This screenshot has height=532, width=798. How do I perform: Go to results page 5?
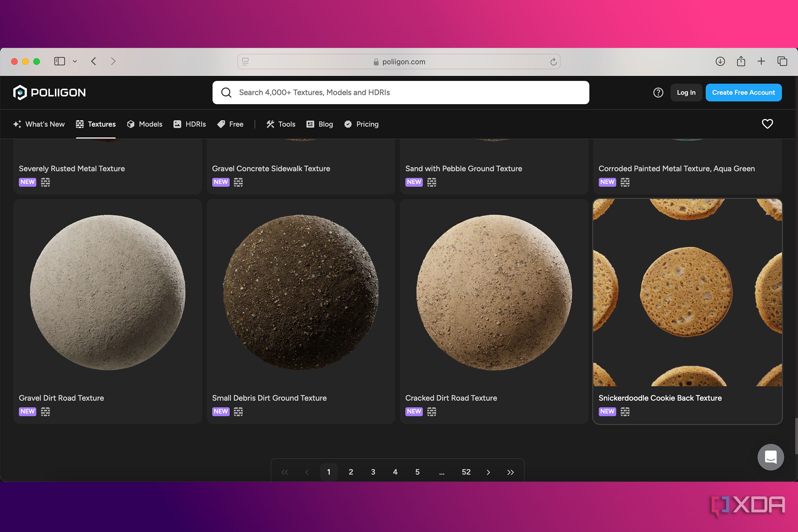417,472
